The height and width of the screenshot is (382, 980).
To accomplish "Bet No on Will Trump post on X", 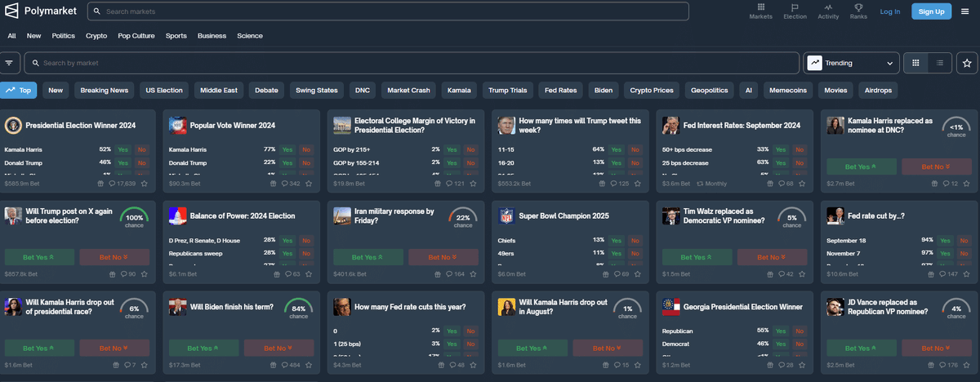I will tap(114, 257).
